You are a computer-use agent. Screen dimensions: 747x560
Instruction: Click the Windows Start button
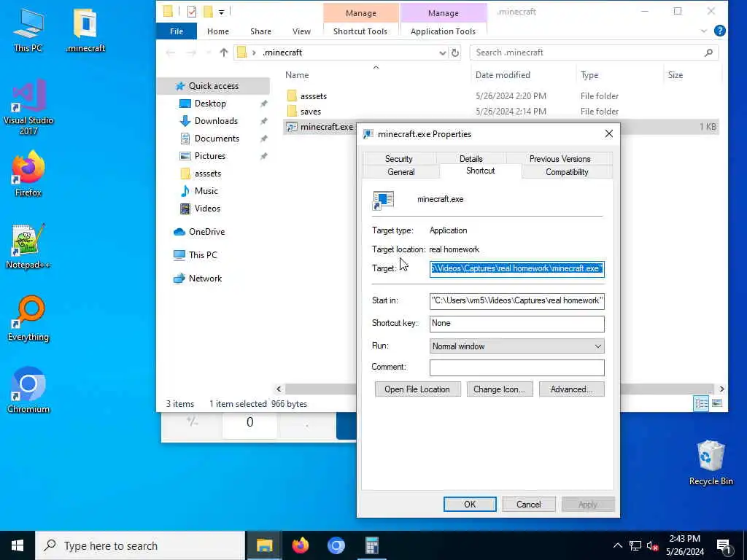[x=18, y=545]
